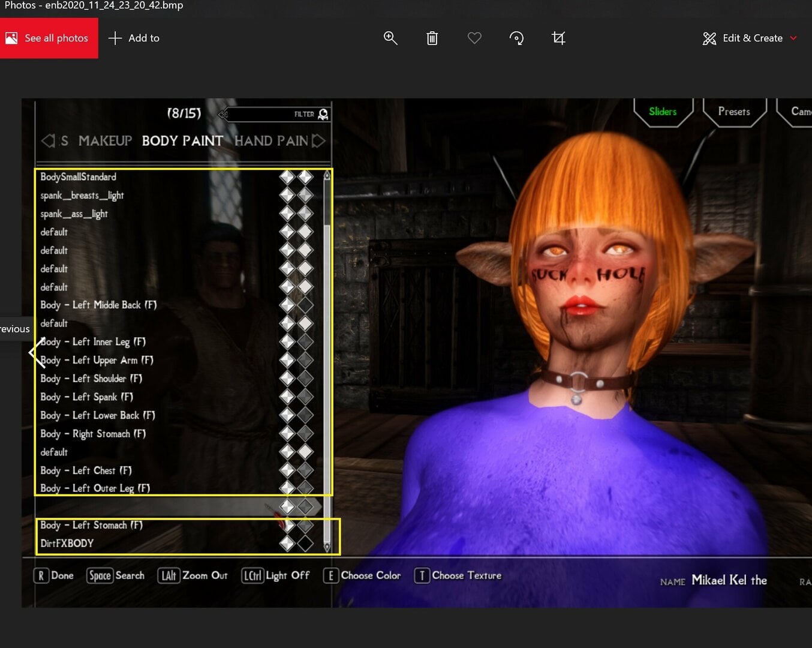The height and width of the screenshot is (648, 812).
Task: Select the BodySmallStandard overlay row
Action: click(x=180, y=177)
